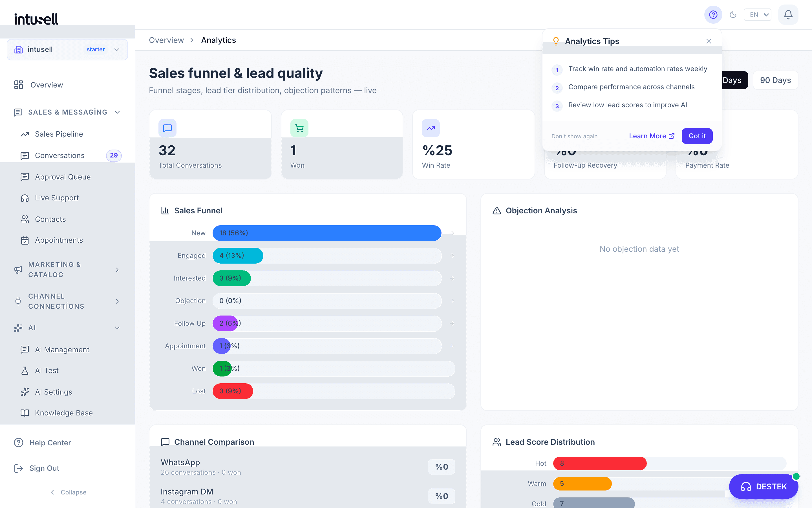Click the Lost funnel bar 3 (9%)
Viewport: 812px width, 508px height.
coord(233,391)
